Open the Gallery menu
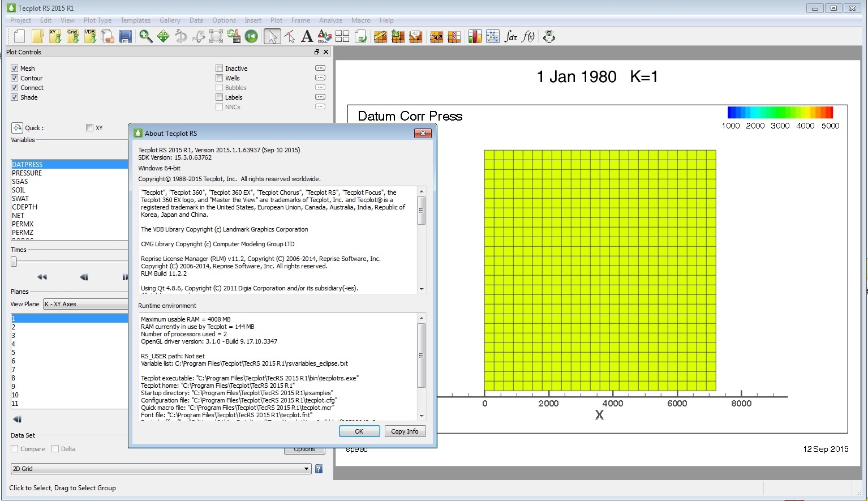This screenshot has width=868, height=501. tap(170, 20)
